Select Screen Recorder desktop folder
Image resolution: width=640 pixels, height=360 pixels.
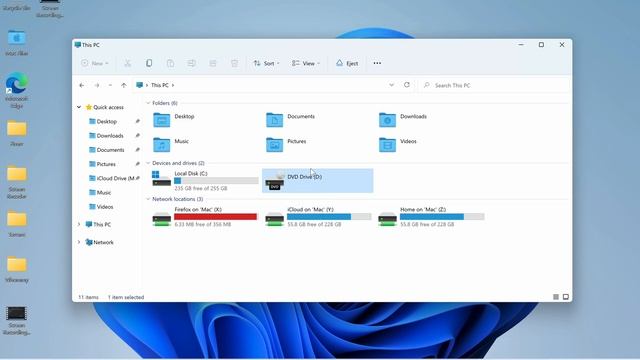[x=17, y=183]
